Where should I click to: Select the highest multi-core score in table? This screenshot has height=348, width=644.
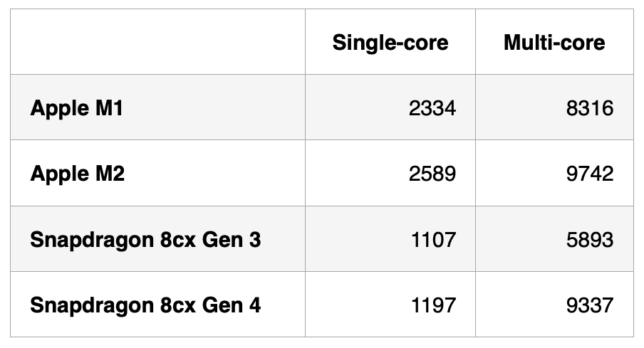[590, 174]
